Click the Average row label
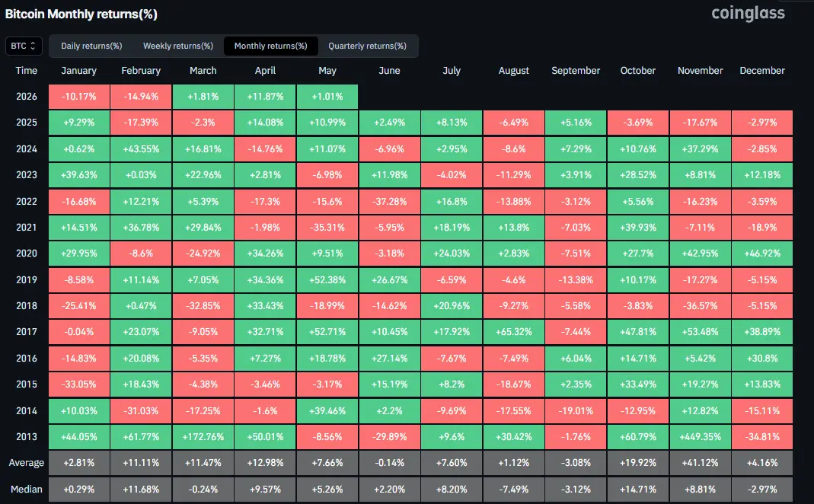This screenshot has width=814, height=504. coord(27,462)
